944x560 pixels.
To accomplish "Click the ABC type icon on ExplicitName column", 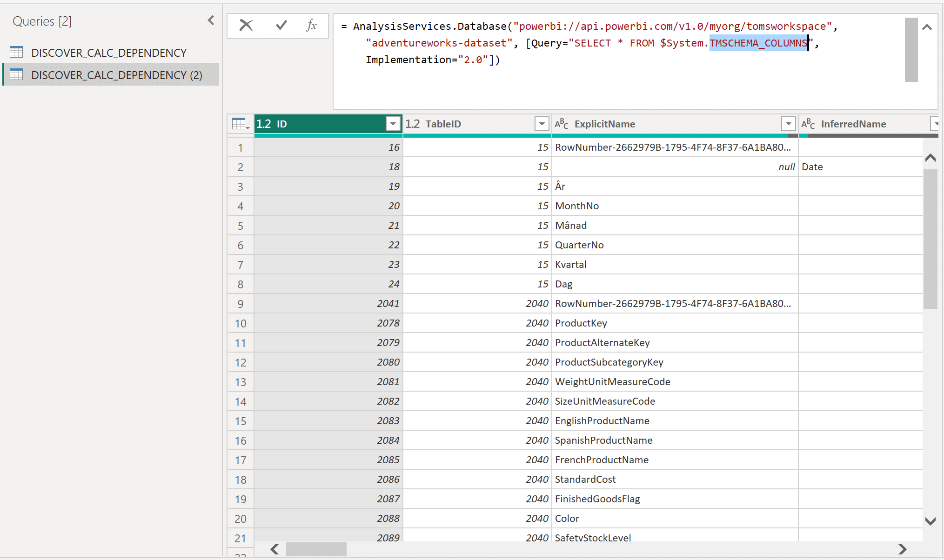I will pyautogui.click(x=562, y=124).
